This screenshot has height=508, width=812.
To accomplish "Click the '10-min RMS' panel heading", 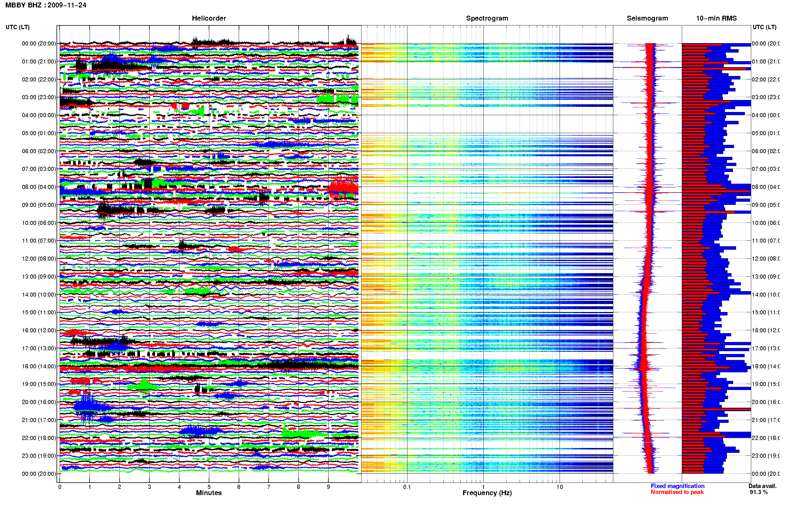I will click(x=716, y=18).
